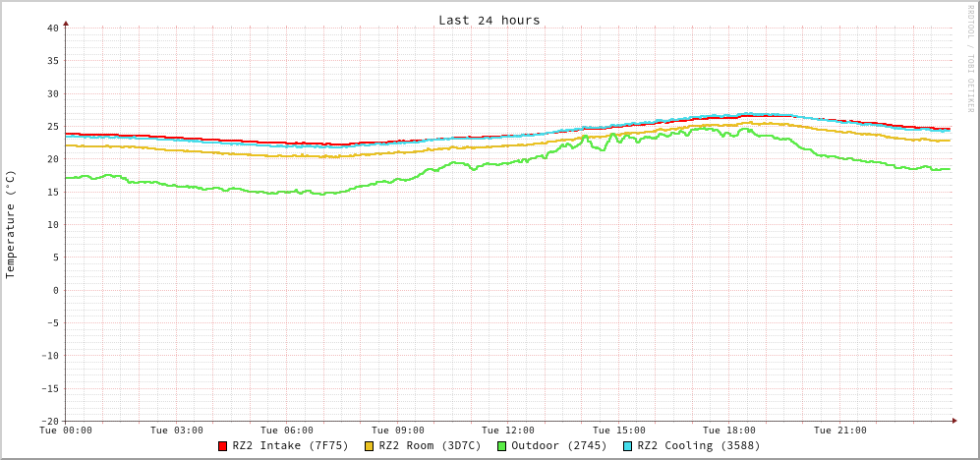Click the 5 value on temperature axis
This screenshot has height=460, width=980.
(56, 257)
